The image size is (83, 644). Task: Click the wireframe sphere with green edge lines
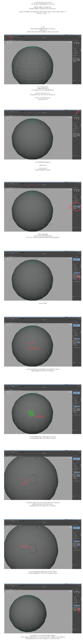(x=32, y=65)
